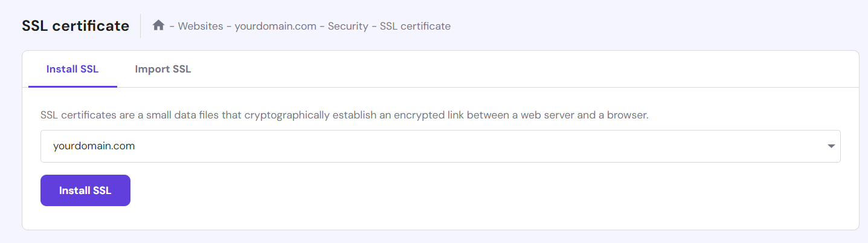Navigate to the Security breadcrumb link
Image resolution: width=868 pixels, height=243 pixels.
coord(349,26)
